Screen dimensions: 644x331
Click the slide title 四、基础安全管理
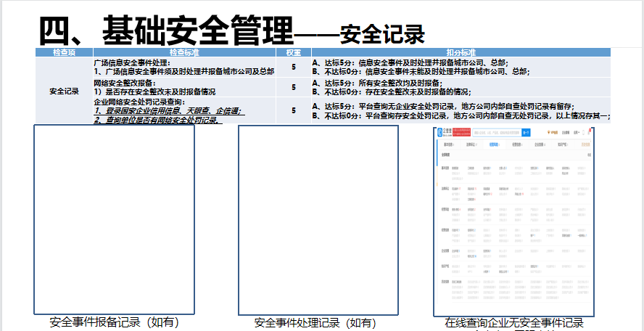click(x=165, y=30)
